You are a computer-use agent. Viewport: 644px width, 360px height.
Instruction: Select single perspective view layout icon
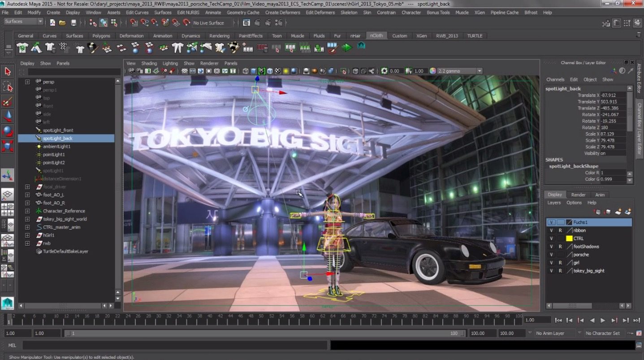click(8, 194)
